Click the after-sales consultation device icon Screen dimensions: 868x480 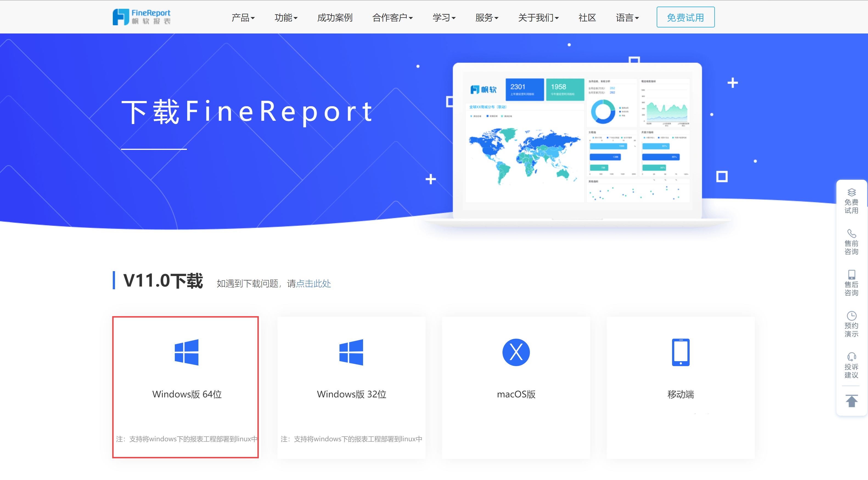pyautogui.click(x=852, y=274)
